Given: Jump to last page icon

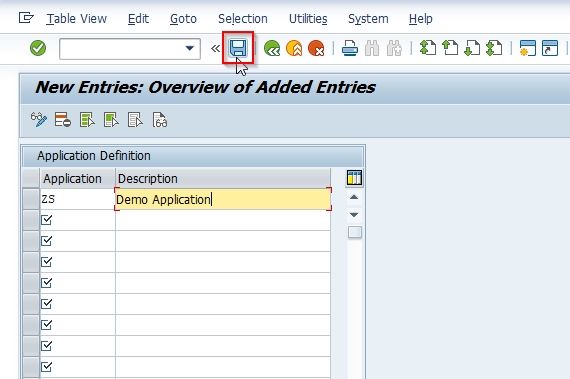Looking at the screenshot, I should 494,48.
